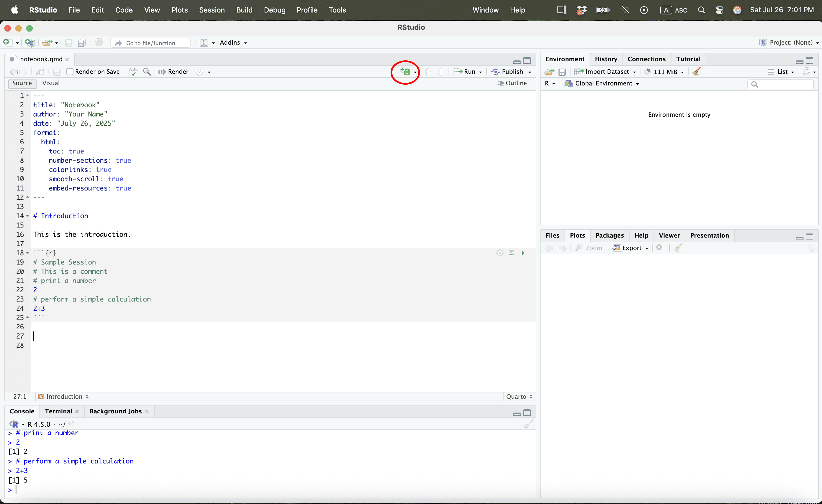Clear the console with broom icon
This screenshot has width=822, height=504.
point(527,424)
